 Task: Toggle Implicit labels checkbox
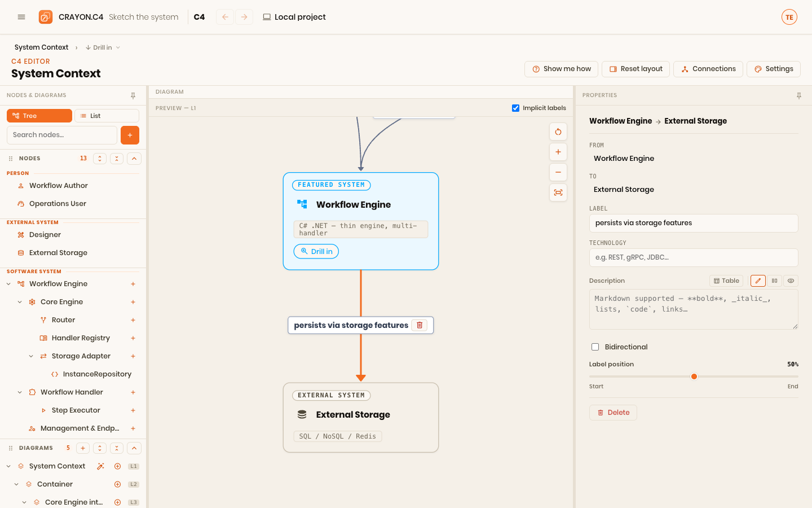(515, 108)
